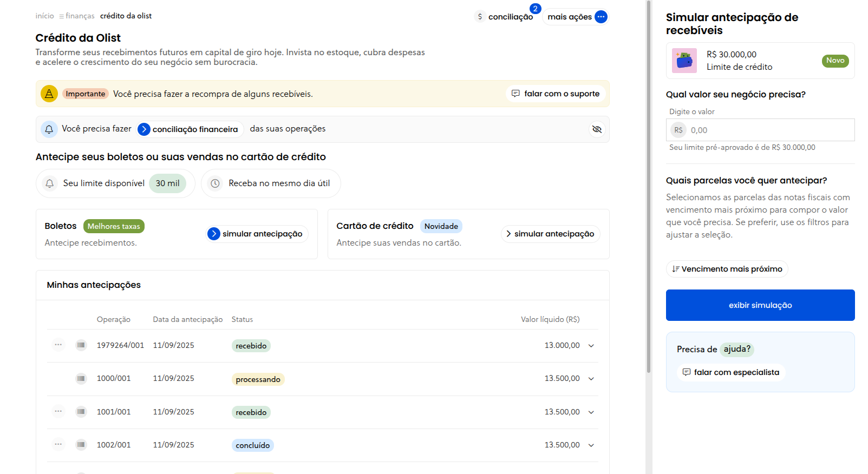Click the Importante tag label
The width and height of the screenshot is (868, 474).
pyautogui.click(x=86, y=94)
